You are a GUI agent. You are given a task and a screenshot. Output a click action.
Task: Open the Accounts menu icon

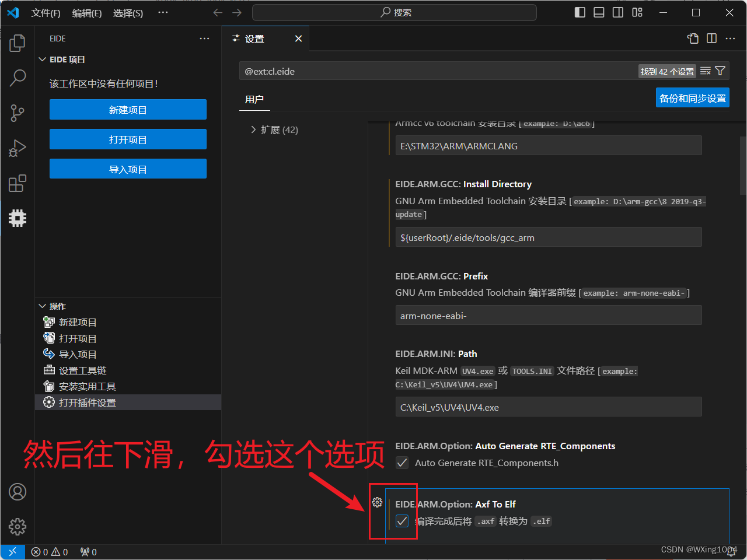(x=18, y=492)
